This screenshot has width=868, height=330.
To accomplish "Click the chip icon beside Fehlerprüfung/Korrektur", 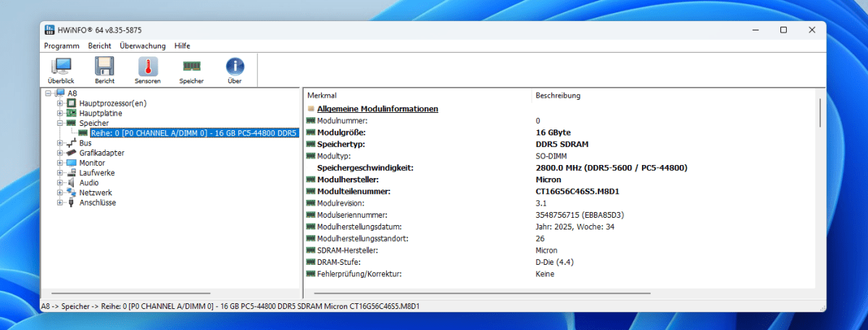I will 311,274.
